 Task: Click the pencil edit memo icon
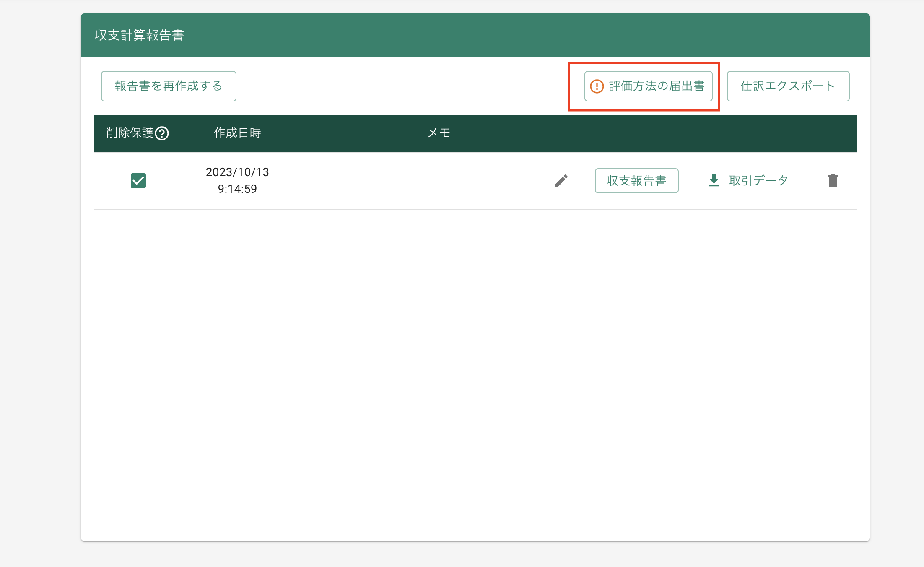[x=561, y=181]
